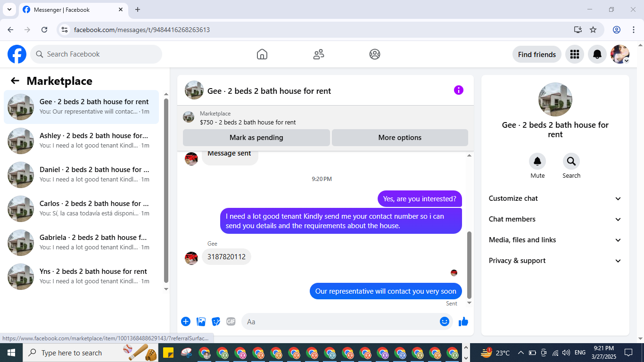
Task: View site information icon in address bar
Action: (x=65, y=30)
